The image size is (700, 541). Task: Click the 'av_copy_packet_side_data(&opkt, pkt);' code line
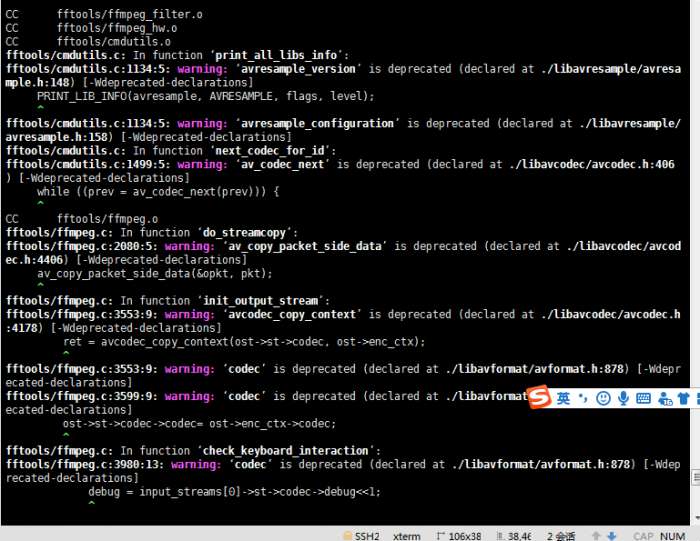(154, 273)
